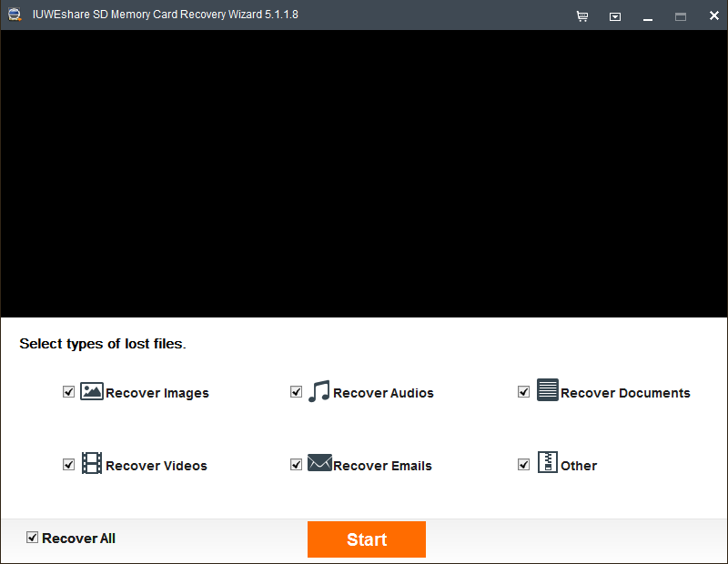Disable the Recover Videos option
Screen dimensions: 728x564
click(68, 464)
